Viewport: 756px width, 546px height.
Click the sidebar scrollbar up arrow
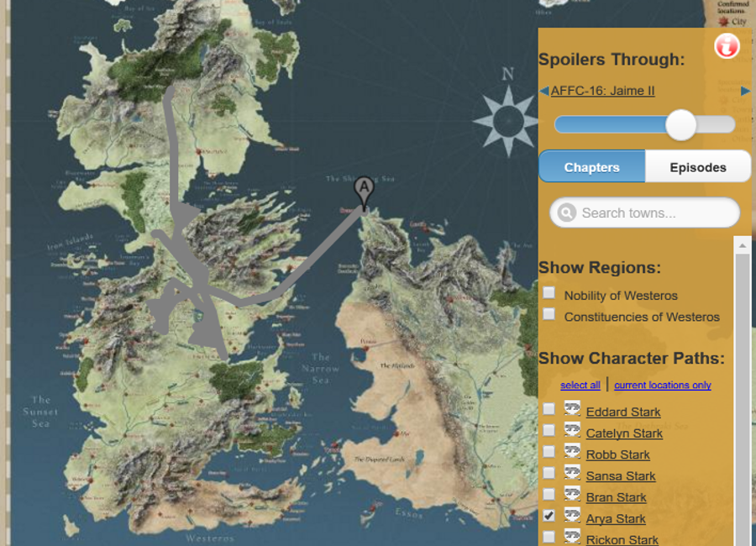click(x=742, y=245)
